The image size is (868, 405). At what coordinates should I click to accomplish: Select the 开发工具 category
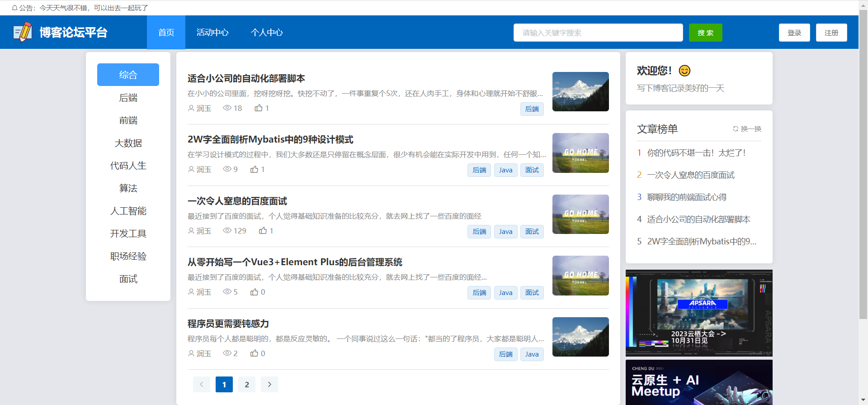tap(128, 233)
